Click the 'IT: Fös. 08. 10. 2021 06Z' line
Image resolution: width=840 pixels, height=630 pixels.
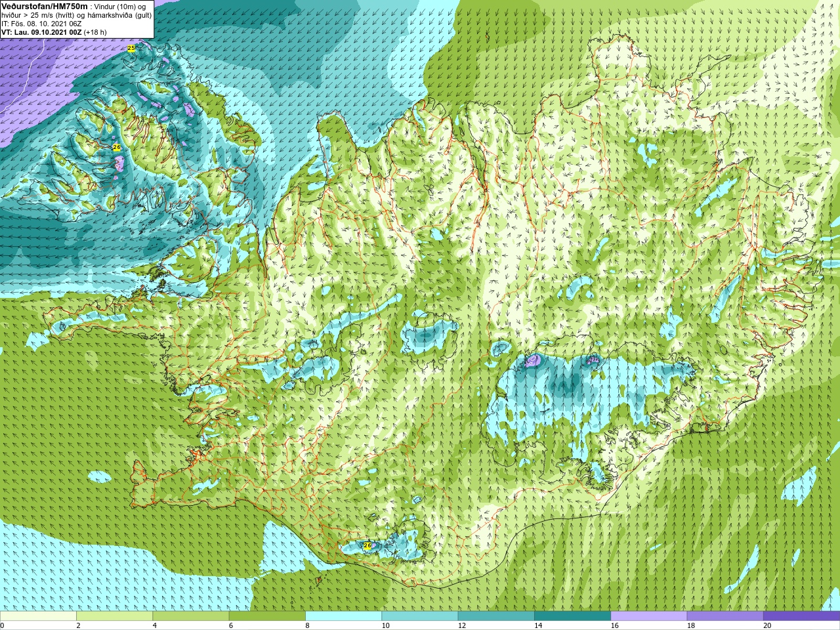(41, 24)
